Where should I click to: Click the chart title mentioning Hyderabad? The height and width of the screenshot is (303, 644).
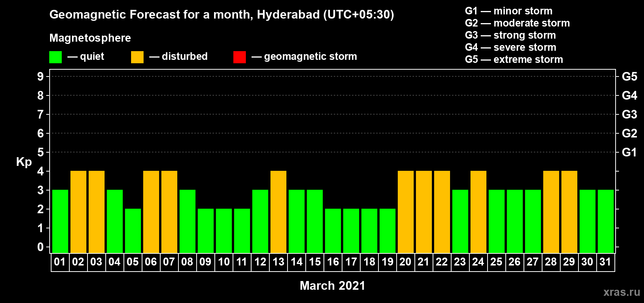tap(222, 15)
